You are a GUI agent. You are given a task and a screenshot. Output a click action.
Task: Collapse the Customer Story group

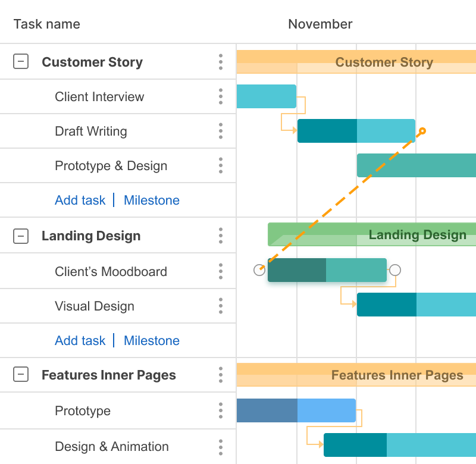[21, 61]
